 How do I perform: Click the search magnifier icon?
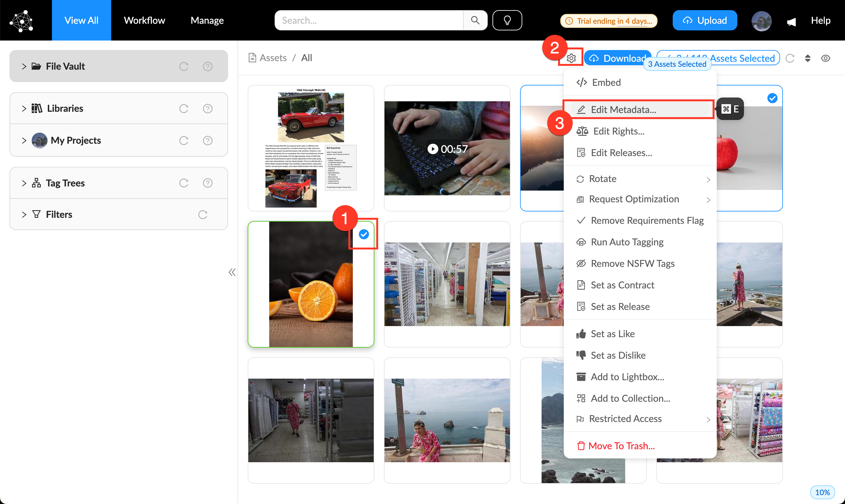tap(475, 20)
